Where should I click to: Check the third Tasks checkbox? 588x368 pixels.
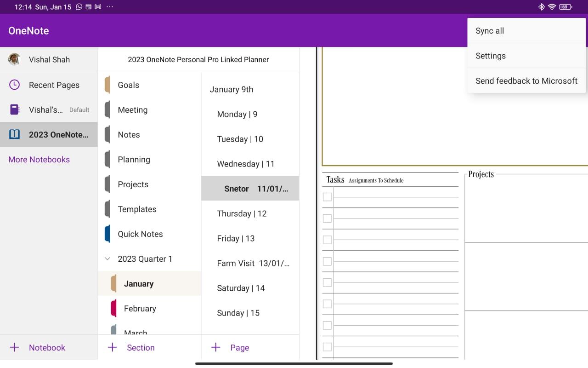click(327, 240)
